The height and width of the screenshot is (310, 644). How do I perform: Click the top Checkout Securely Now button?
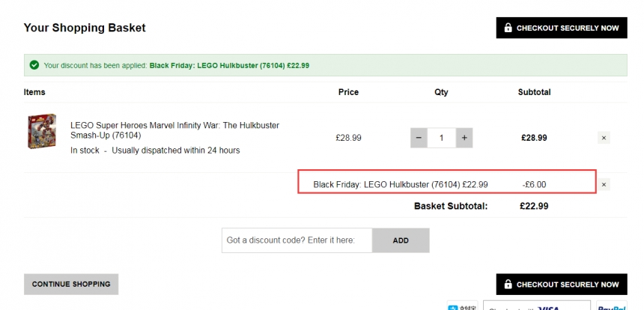click(562, 28)
